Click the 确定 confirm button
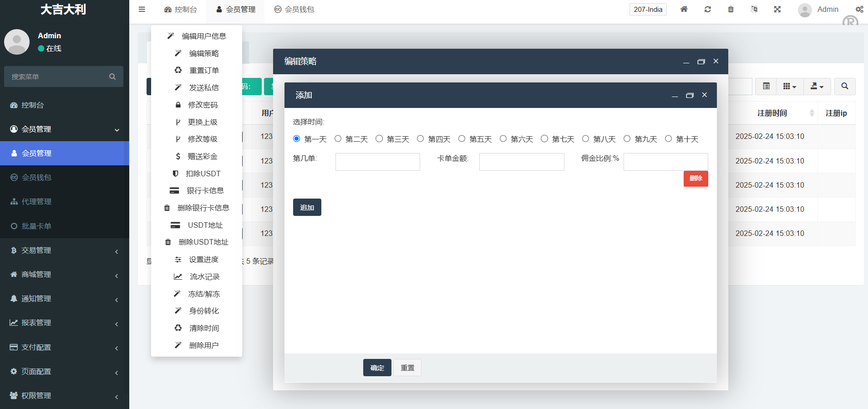Viewport: 868px width, 409px height. (377, 368)
